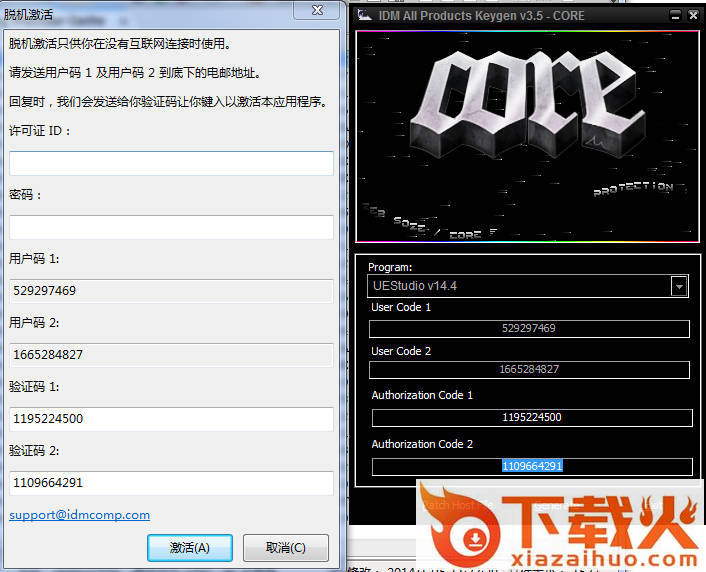Viewport: 706px width, 572px height.
Task: Click the 验证码 1 field with 1195224500
Action: [x=171, y=419]
